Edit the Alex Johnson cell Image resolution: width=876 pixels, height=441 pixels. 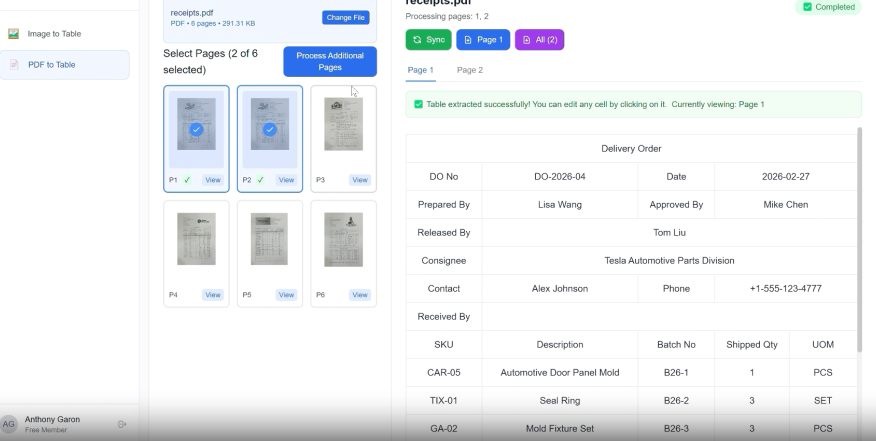point(559,288)
